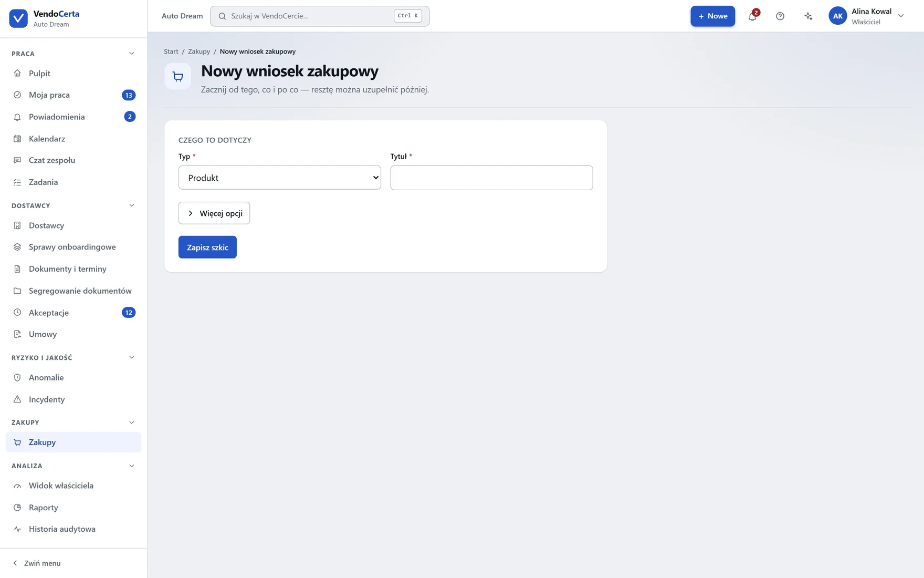The image size is (924, 578).
Task: Click the Incydenty warning triangle icon
Action: [17, 399]
